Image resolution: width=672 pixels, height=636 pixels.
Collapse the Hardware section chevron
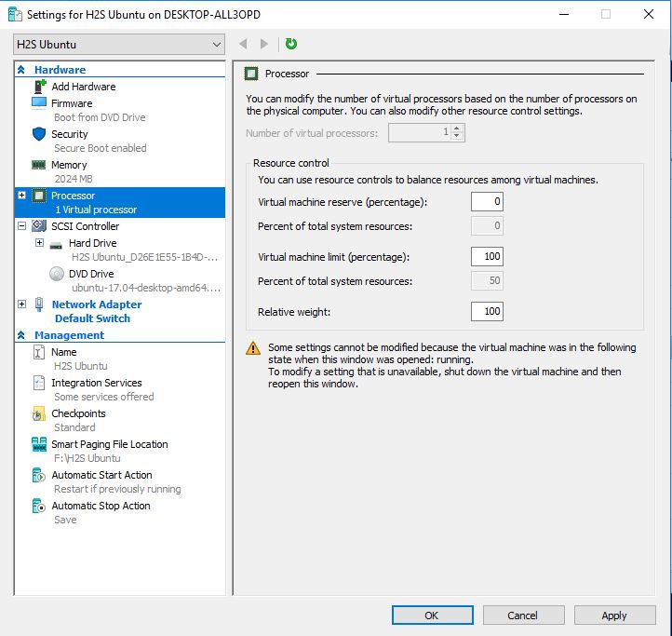(21, 70)
